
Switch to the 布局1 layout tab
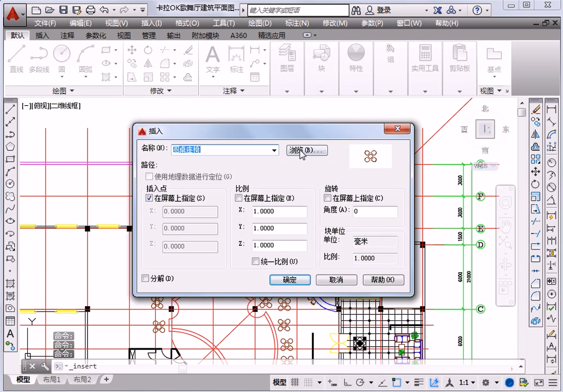click(51, 380)
